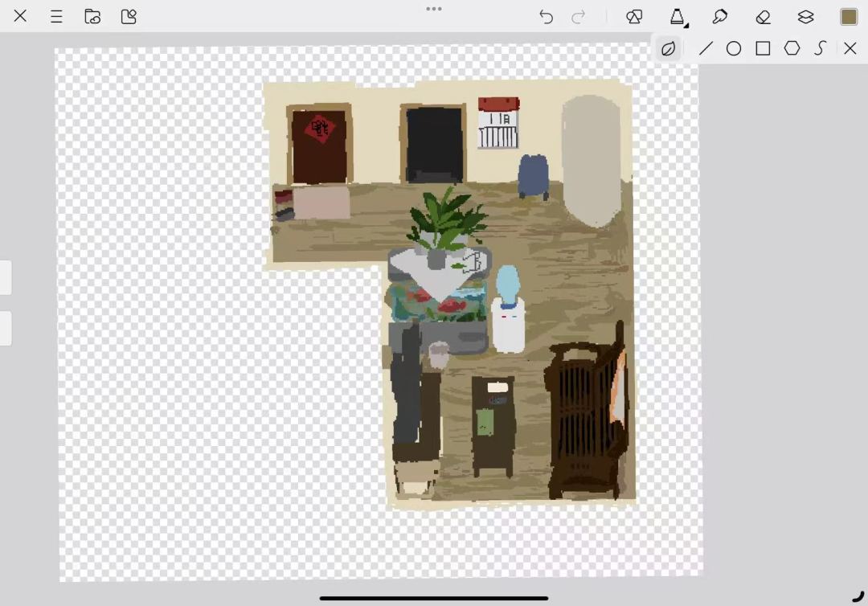
Task: Choose the straight line shape
Action: tap(706, 48)
